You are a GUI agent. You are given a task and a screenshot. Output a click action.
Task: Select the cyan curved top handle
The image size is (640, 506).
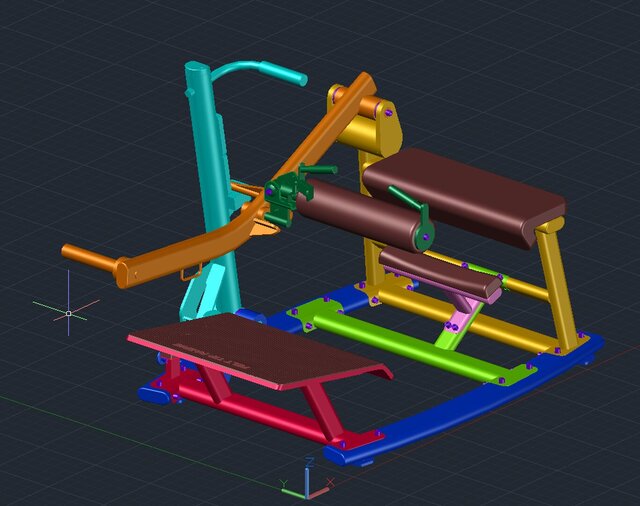(x=258, y=70)
